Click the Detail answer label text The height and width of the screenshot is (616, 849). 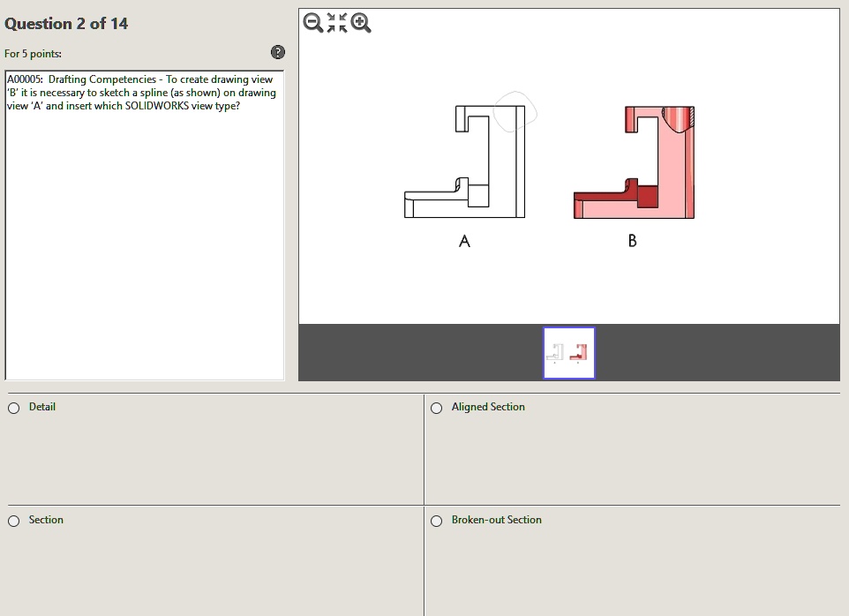click(42, 407)
